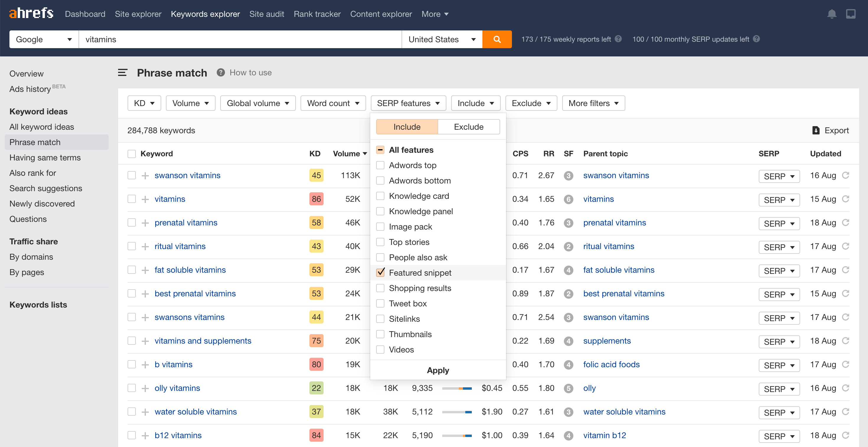Open the best prenatal vitamins keyword link
This screenshot has width=868, height=447.
click(195, 293)
